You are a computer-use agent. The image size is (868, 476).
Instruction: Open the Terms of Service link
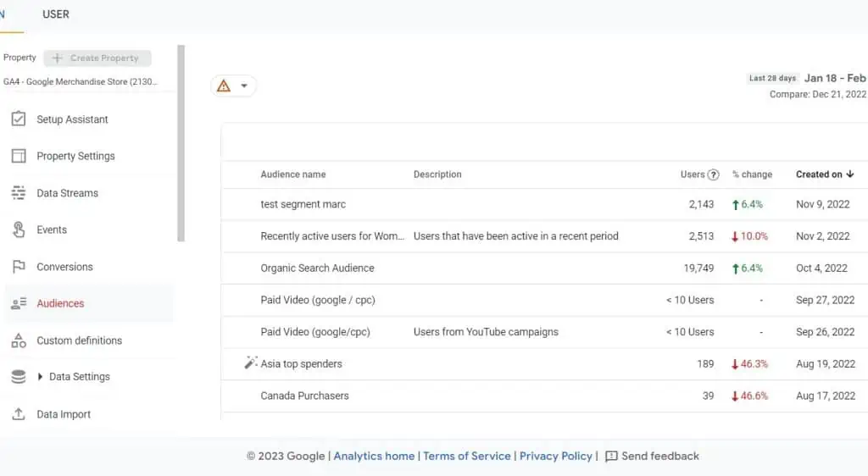pyautogui.click(x=467, y=457)
